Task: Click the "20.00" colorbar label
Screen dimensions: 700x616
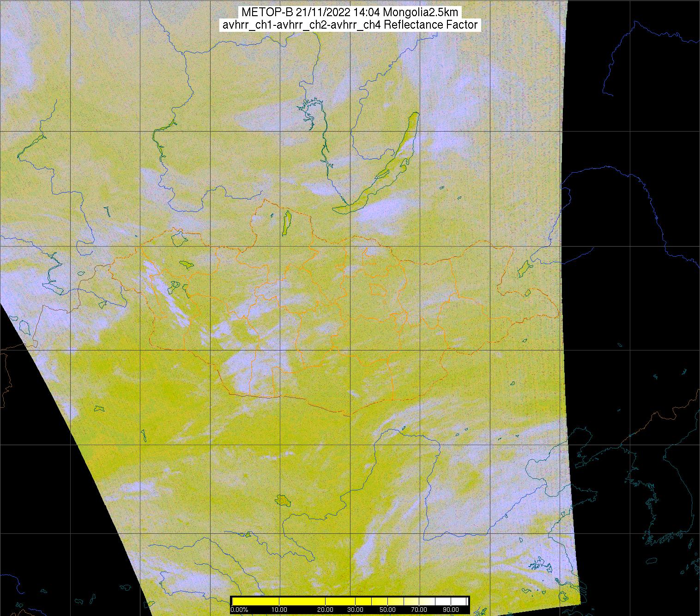Action: click(326, 610)
